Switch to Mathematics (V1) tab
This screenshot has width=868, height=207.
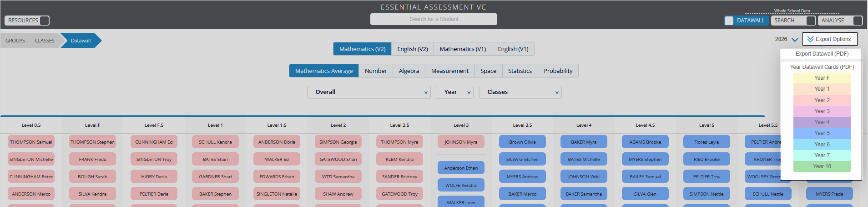[463, 49]
